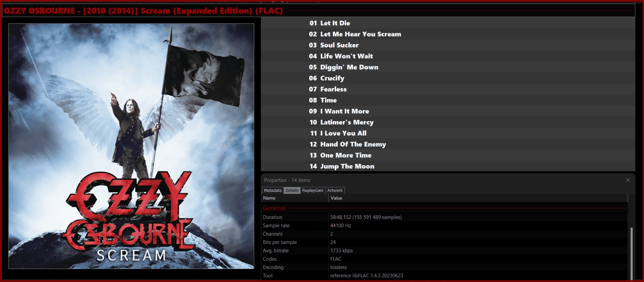
Task: Select track 05 Diggin' Me Down
Action: [x=448, y=67]
